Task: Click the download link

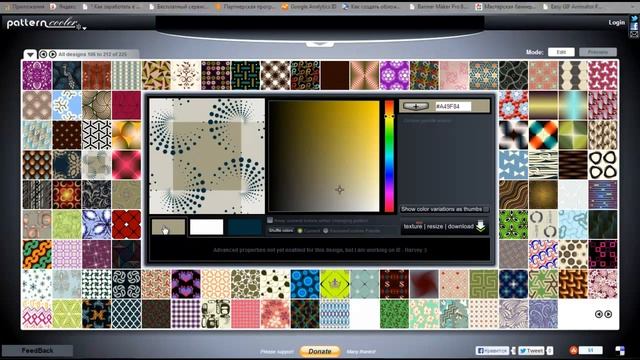Action: 461,226
